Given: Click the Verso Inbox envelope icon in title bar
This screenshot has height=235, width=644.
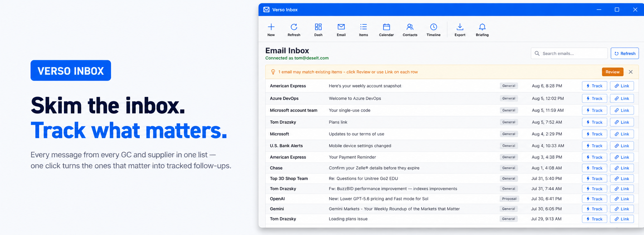Looking at the screenshot, I should click(x=266, y=10).
